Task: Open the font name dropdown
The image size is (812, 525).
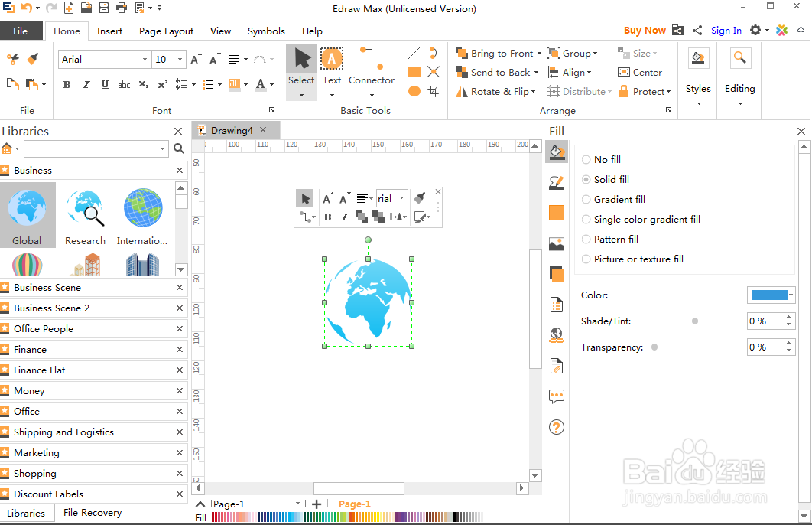Action: (x=145, y=59)
